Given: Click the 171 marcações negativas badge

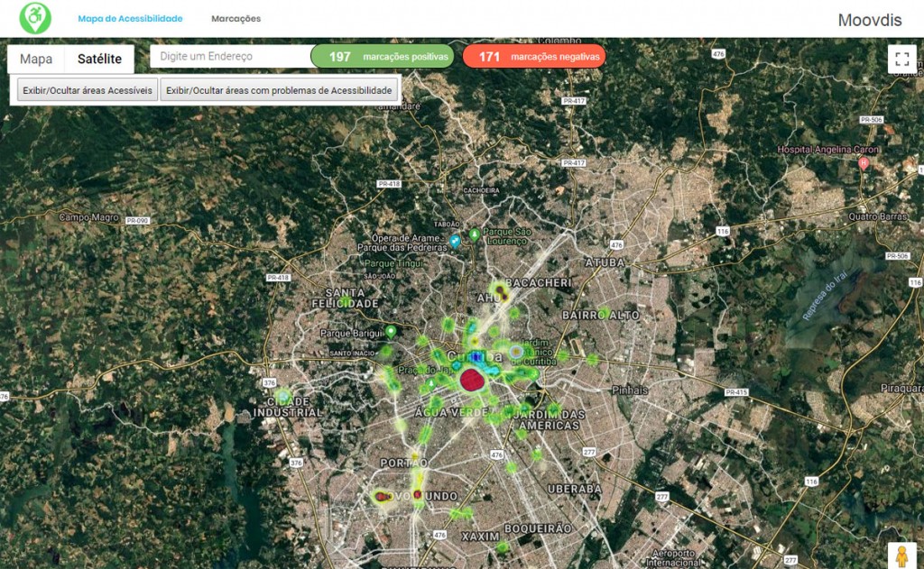Looking at the screenshot, I should pos(533,56).
